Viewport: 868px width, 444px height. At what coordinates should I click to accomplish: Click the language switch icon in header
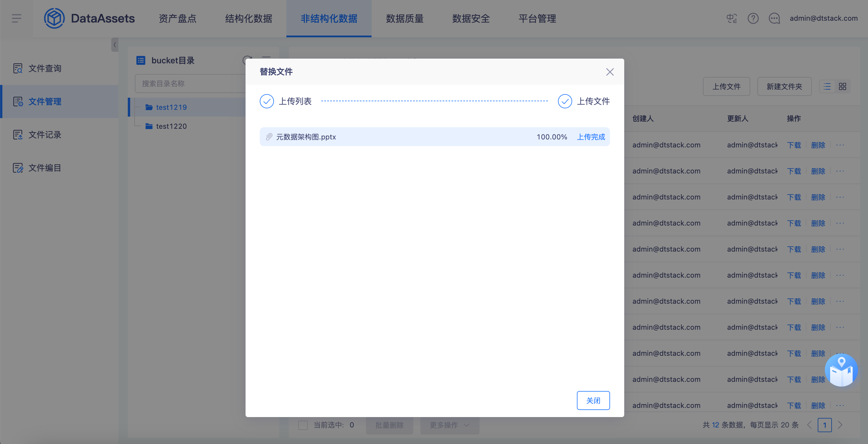tap(732, 18)
